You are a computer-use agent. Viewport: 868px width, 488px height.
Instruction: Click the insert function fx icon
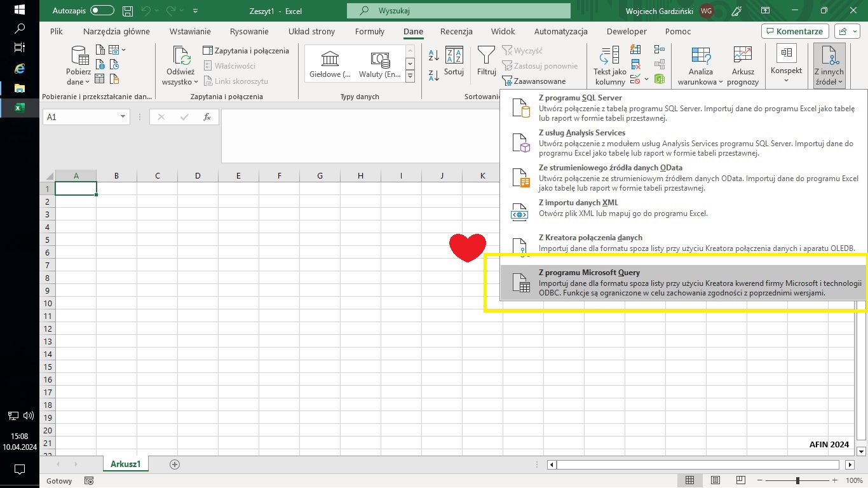pyautogui.click(x=207, y=117)
